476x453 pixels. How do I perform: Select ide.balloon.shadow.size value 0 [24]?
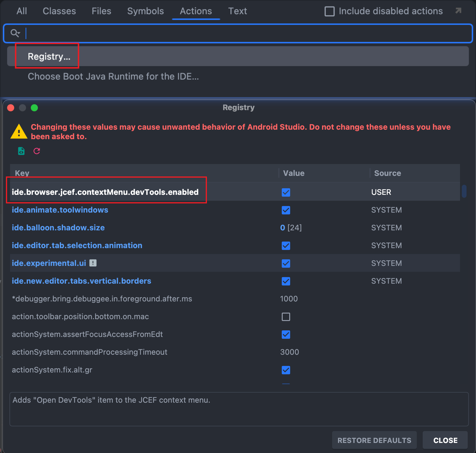[x=291, y=228]
